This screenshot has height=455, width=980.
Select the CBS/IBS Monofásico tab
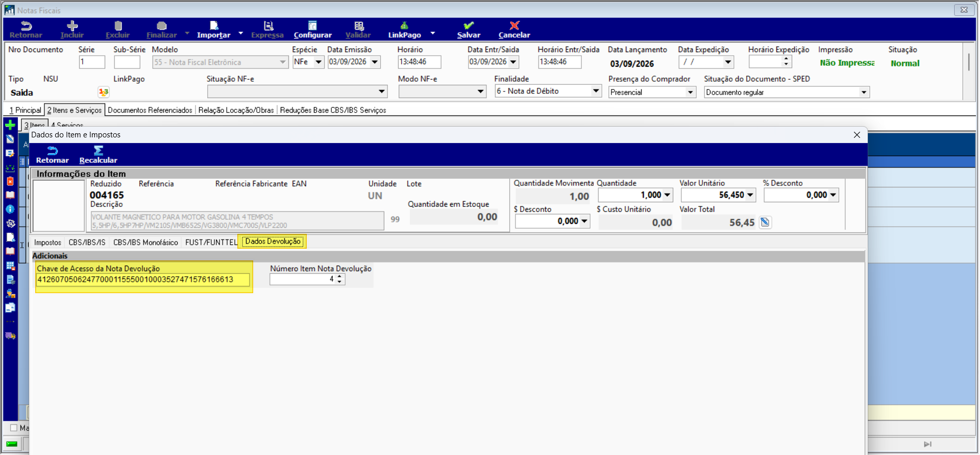coord(145,242)
